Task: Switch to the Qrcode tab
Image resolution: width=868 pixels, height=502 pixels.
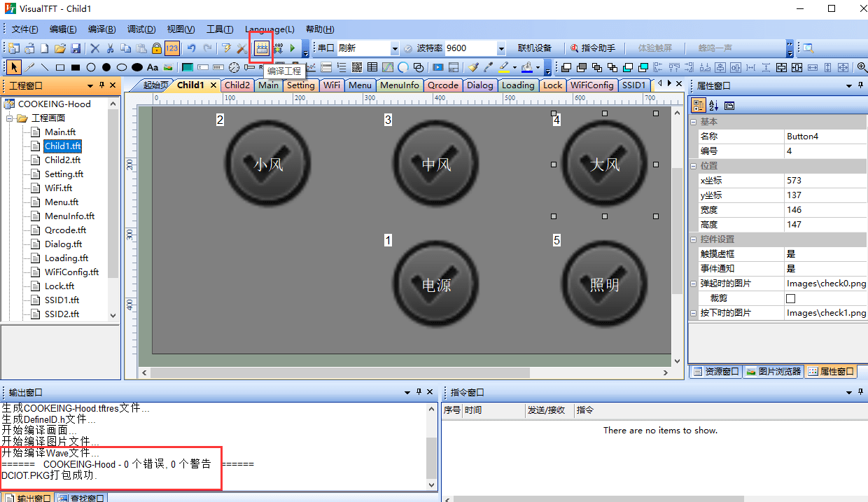Action: click(x=442, y=85)
